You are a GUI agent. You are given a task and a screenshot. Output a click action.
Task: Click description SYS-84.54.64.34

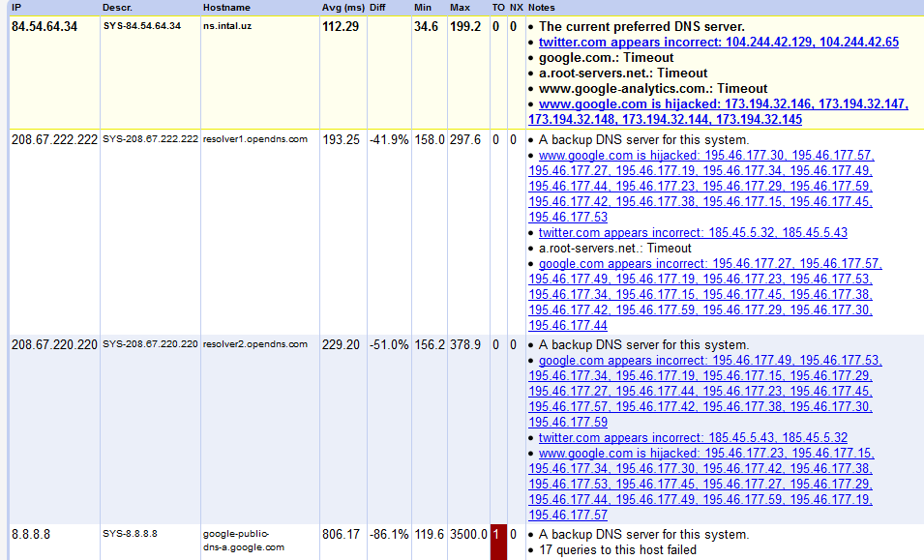[142, 26]
